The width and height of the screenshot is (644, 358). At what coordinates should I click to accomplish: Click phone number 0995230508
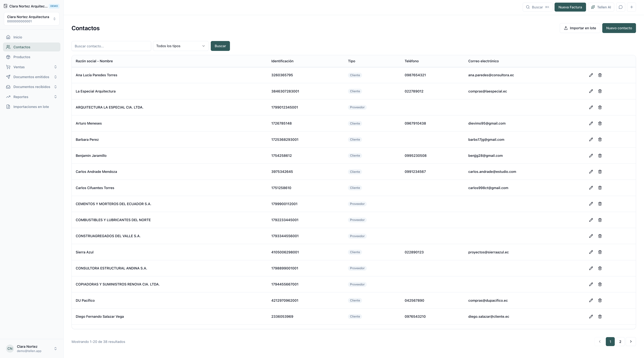(x=416, y=156)
